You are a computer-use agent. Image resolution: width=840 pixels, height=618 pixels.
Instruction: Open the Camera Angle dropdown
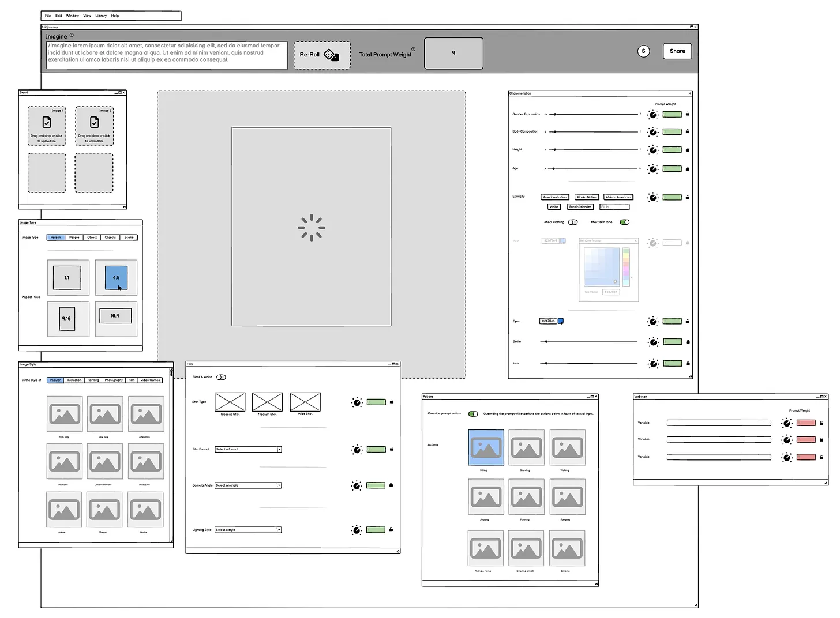[x=248, y=485]
